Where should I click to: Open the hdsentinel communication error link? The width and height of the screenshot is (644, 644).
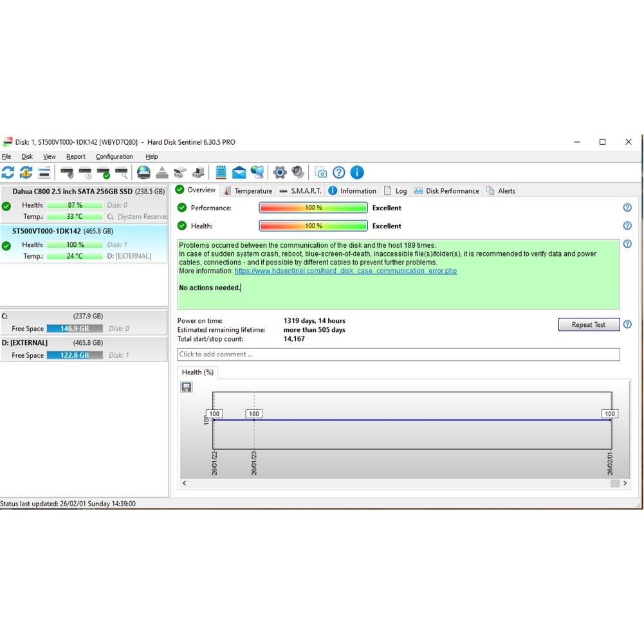tap(345, 271)
